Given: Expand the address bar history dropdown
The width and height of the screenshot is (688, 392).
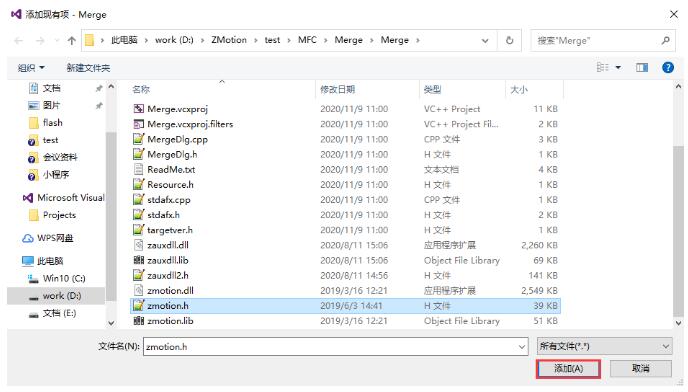Looking at the screenshot, I should click(x=485, y=41).
